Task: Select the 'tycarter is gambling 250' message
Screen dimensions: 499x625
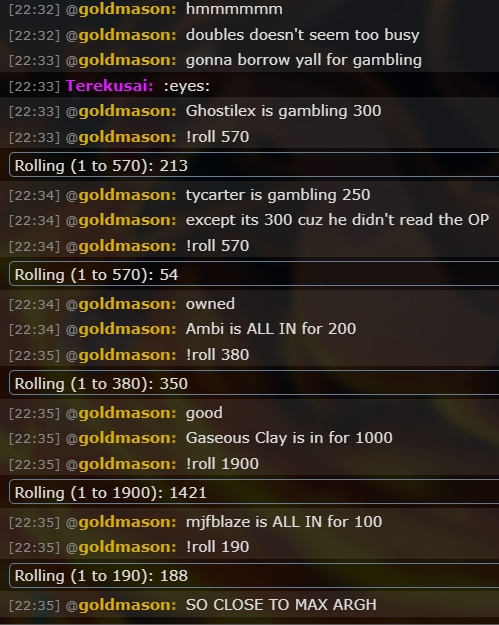Action: point(278,195)
